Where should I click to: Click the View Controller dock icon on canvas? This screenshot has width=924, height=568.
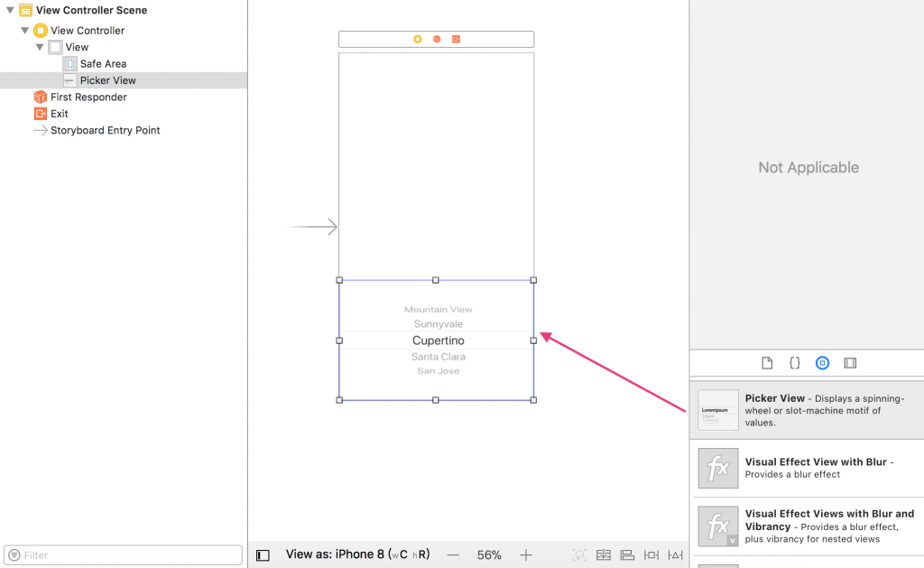pos(417,39)
